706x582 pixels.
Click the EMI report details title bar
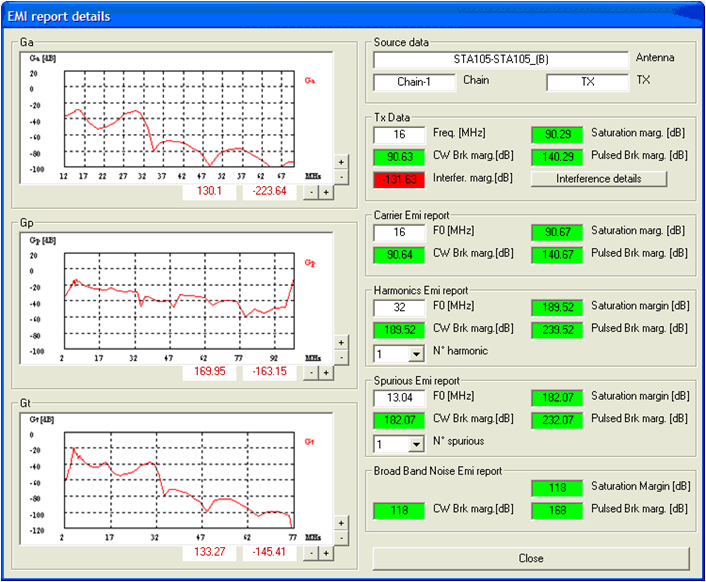[x=353, y=16]
